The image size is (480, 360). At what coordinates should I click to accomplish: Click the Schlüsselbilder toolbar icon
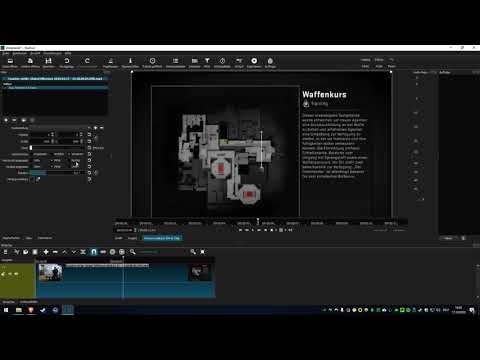pos(222,62)
